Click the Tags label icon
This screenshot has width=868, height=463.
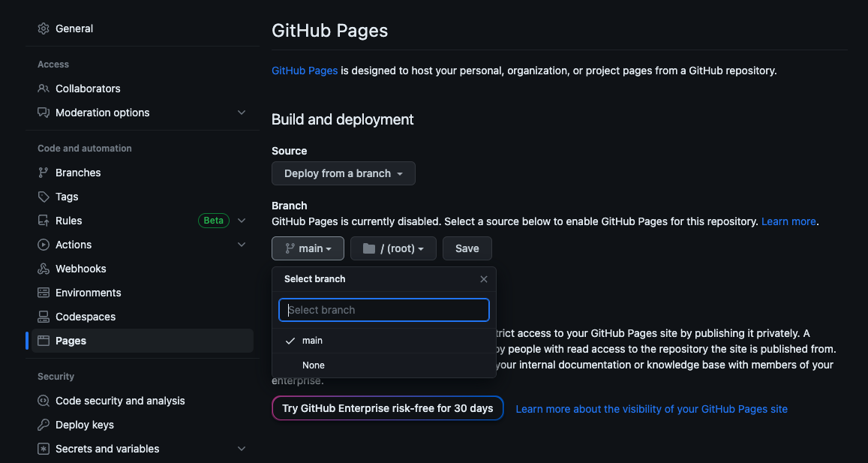pyautogui.click(x=44, y=197)
